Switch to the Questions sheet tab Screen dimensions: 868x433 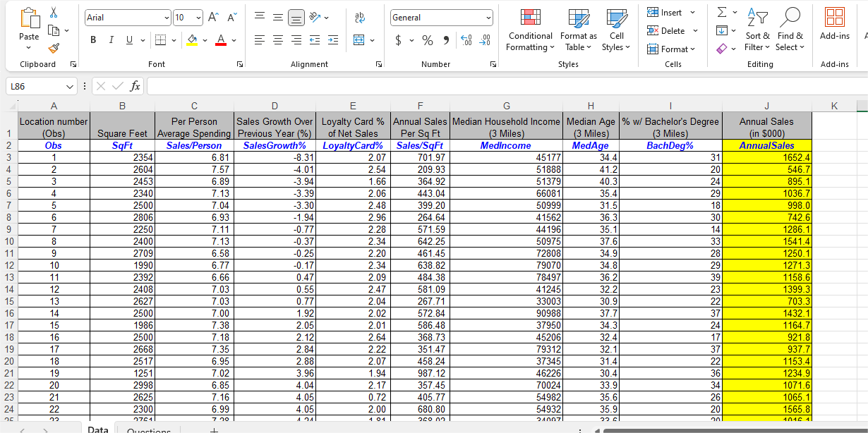(149, 429)
